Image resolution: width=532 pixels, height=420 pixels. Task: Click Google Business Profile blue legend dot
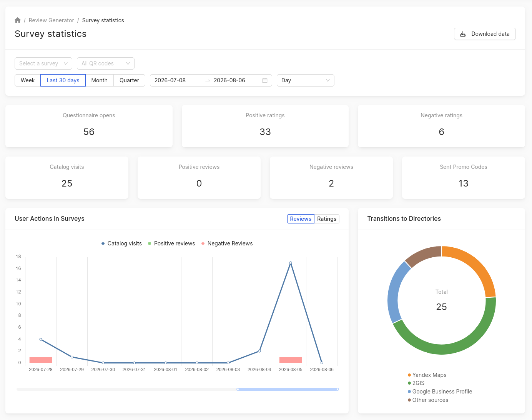click(x=409, y=392)
